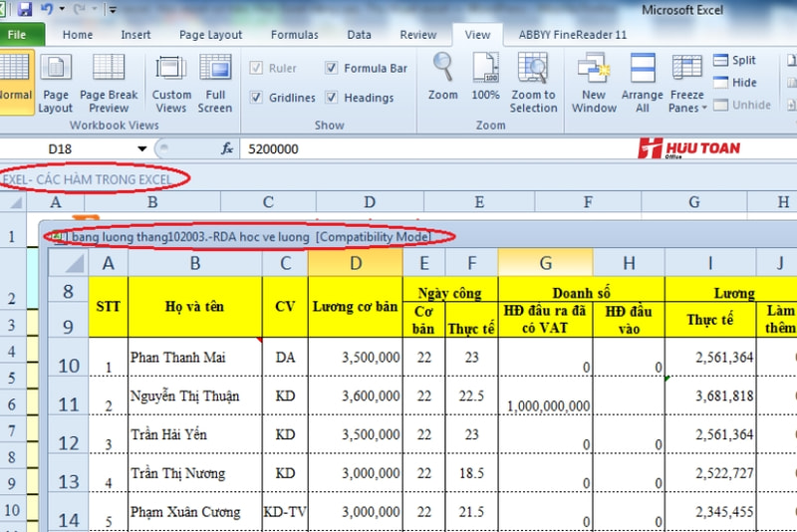This screenshot has height=532, width=797.
Task: Uncheck the Formula Bar checkbox
Action: (x=332, y=69)
